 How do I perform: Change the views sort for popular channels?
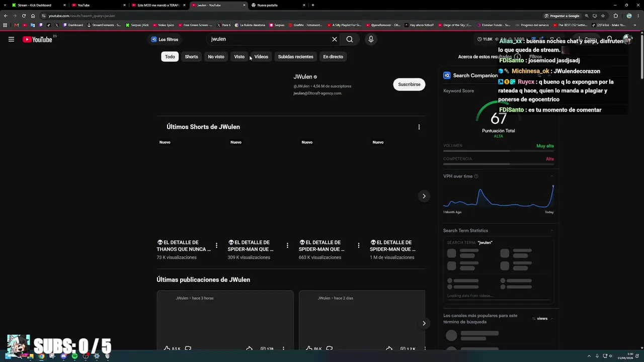(x=540, y=318)
